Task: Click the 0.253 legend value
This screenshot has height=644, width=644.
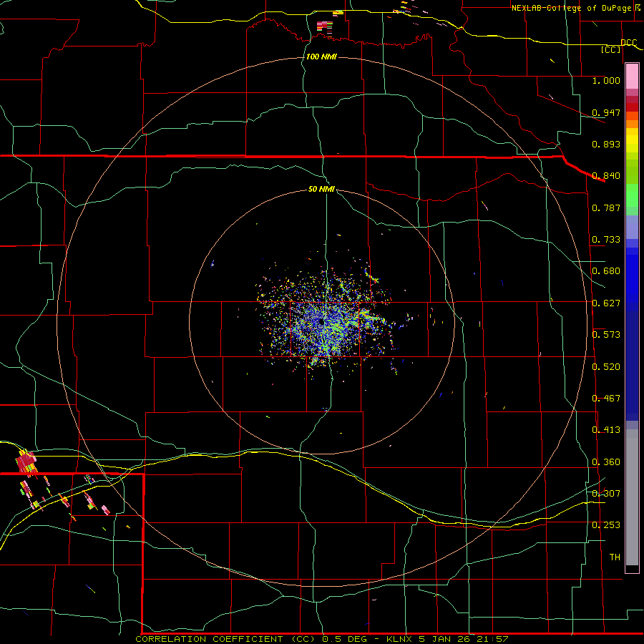Action: click(x=606, y=525)
